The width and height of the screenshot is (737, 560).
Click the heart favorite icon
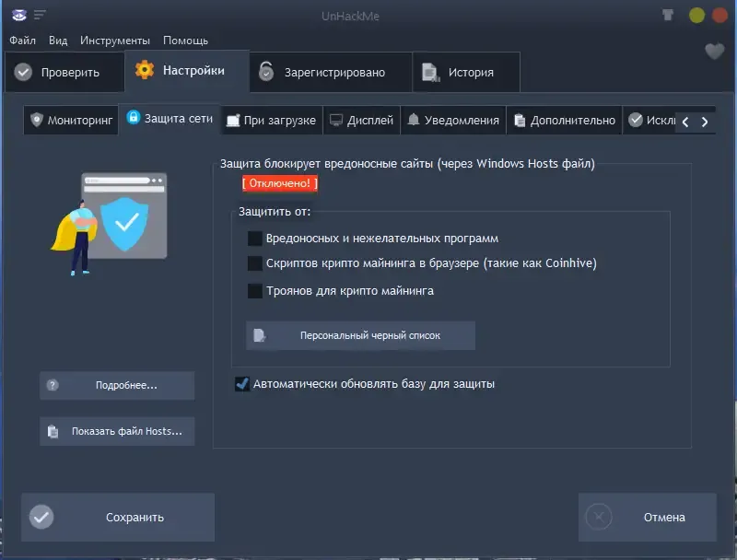point(714,53)
